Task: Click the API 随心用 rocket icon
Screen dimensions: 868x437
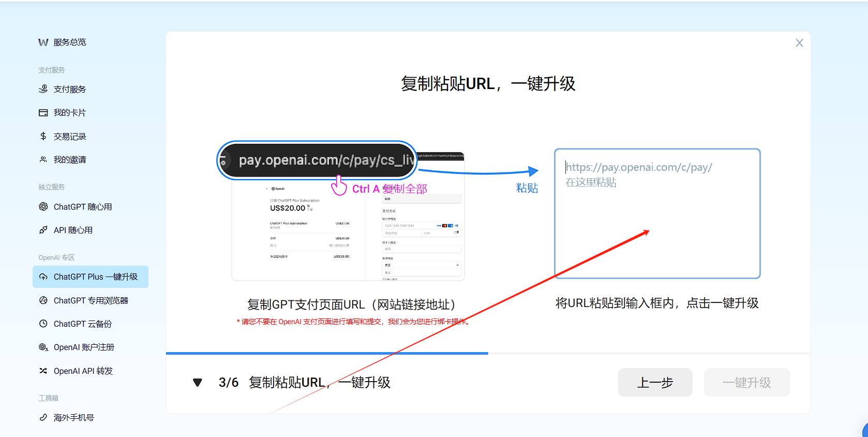Action: click(43, 230)
